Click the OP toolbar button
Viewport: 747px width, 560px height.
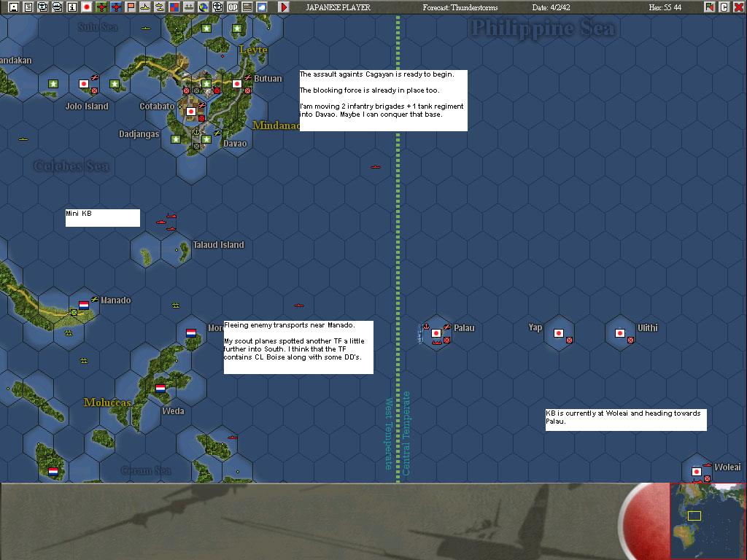click(x=233, y=7)
